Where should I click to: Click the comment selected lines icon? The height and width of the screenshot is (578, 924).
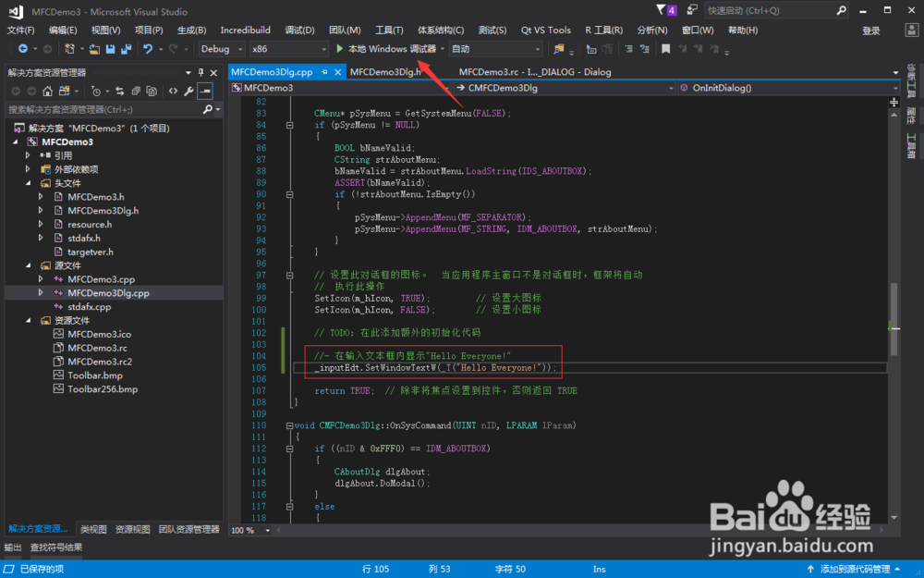[628, 49]
